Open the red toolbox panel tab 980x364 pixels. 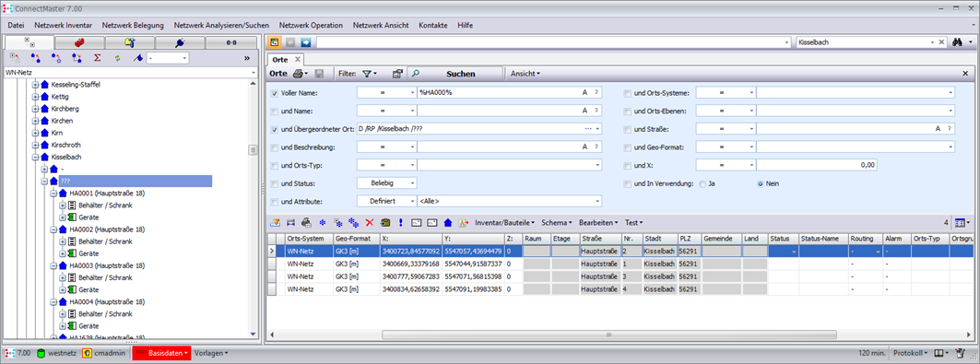pyautogui.click(x=79, y=42)
